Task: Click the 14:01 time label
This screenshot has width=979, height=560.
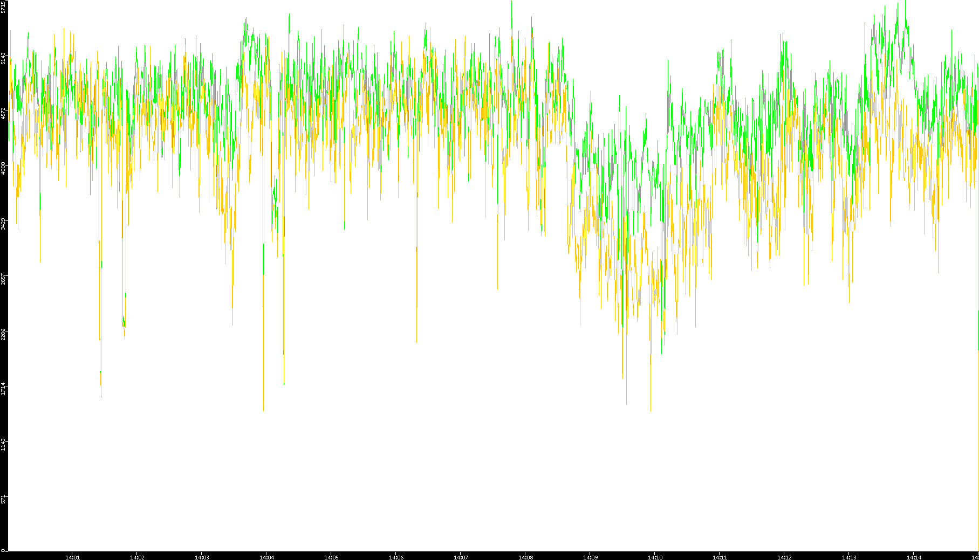Action: coord(72,557)
